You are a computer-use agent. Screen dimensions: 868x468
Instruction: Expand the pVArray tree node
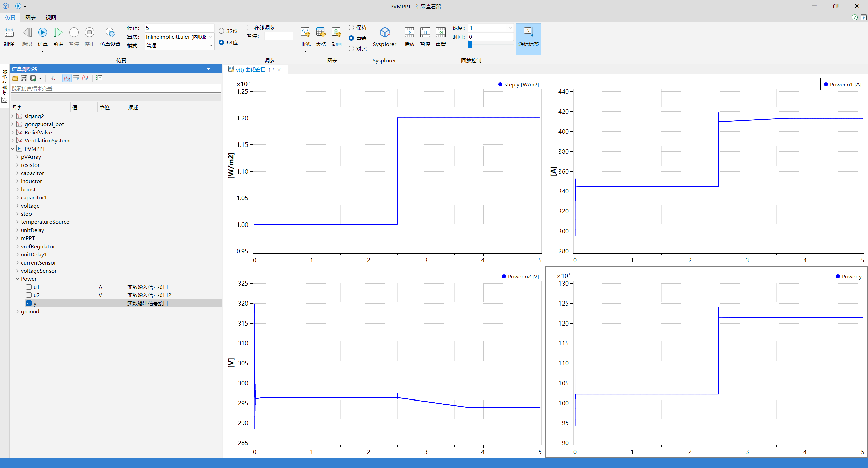pos(17,157)
